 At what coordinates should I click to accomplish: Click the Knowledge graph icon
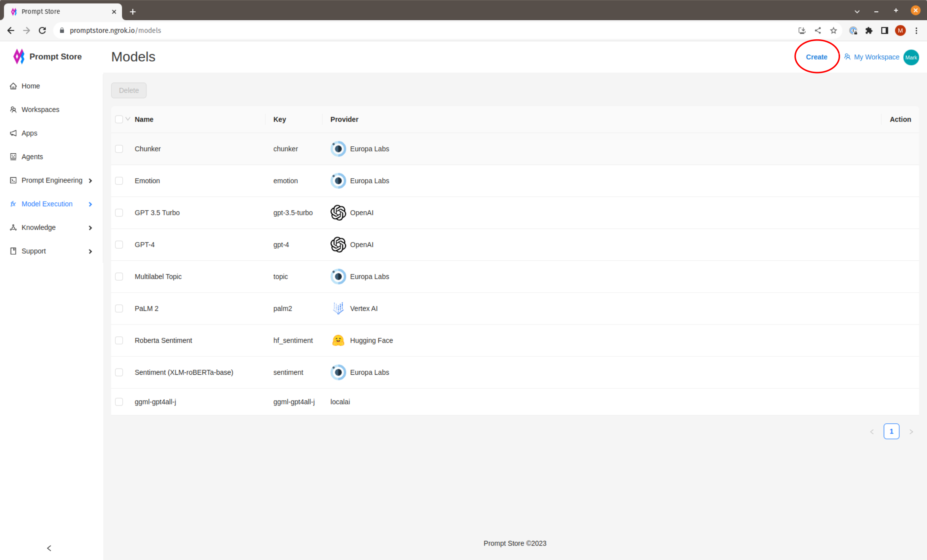[x=13, y=228]
